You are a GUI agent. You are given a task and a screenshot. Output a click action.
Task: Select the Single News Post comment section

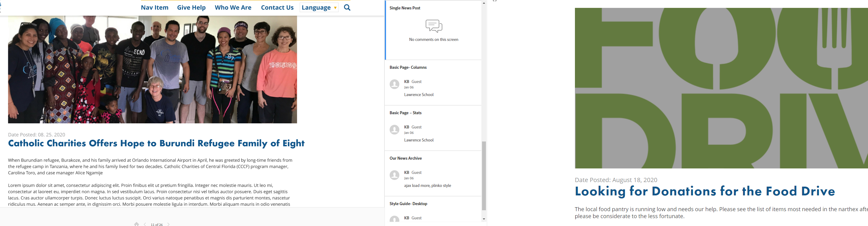[x=433, y=30]
